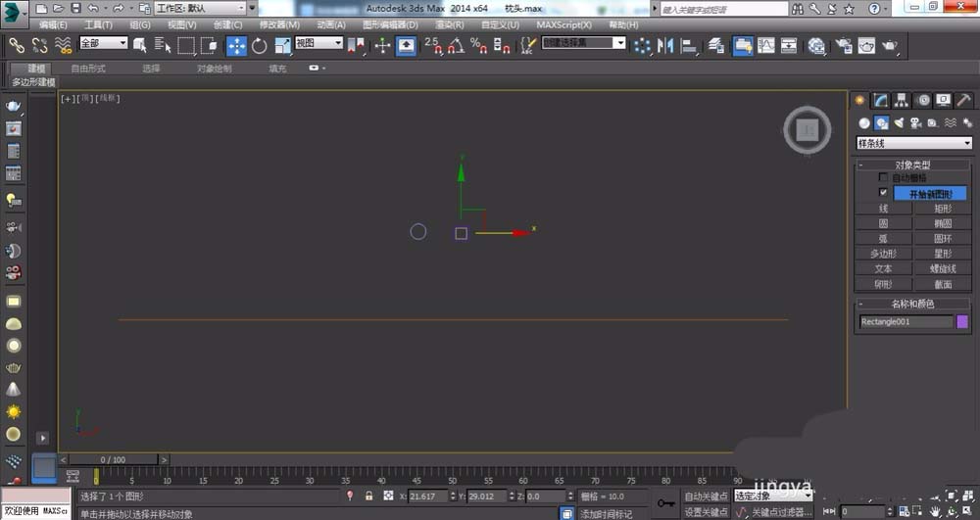Activate the Select Object tool
The image size is (980, 520).
pyautogui.click(x=140, y=45)
